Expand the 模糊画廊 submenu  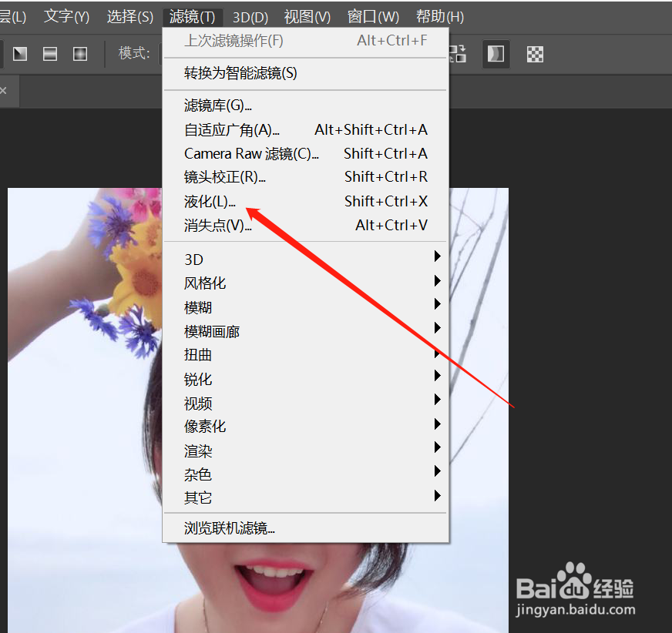click(306, 331)
